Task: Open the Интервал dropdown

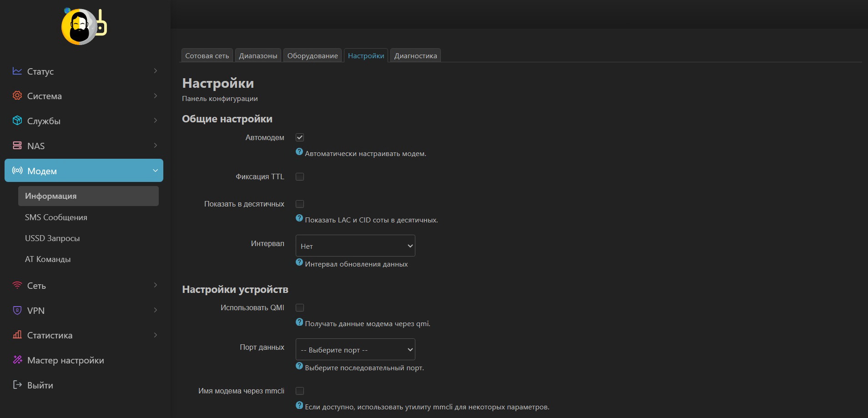Action: point(355,246)
